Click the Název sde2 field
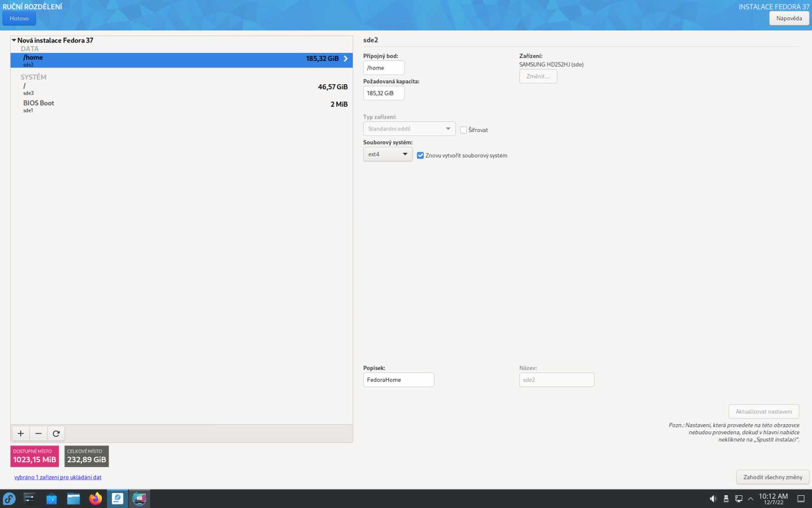Viewport: 812px width, 508px height. click(x=557, y=380)
